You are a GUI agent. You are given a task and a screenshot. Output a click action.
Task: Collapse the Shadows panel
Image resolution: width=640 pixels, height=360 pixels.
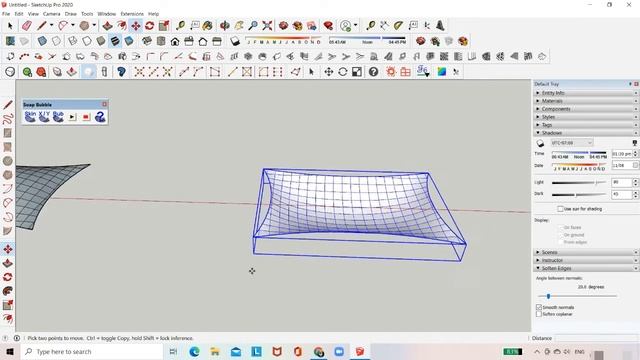pyautogui.click(x=586, y=133)
